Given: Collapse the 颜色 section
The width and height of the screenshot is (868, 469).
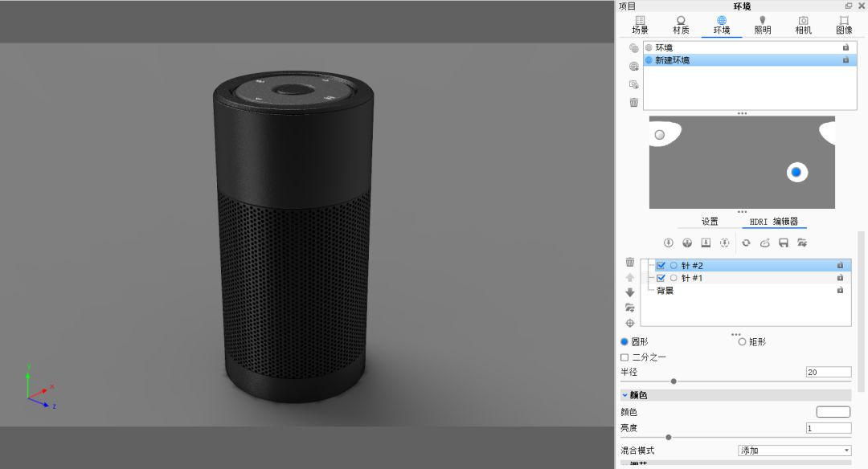Looking at the screenshot, I should point(624,395).
